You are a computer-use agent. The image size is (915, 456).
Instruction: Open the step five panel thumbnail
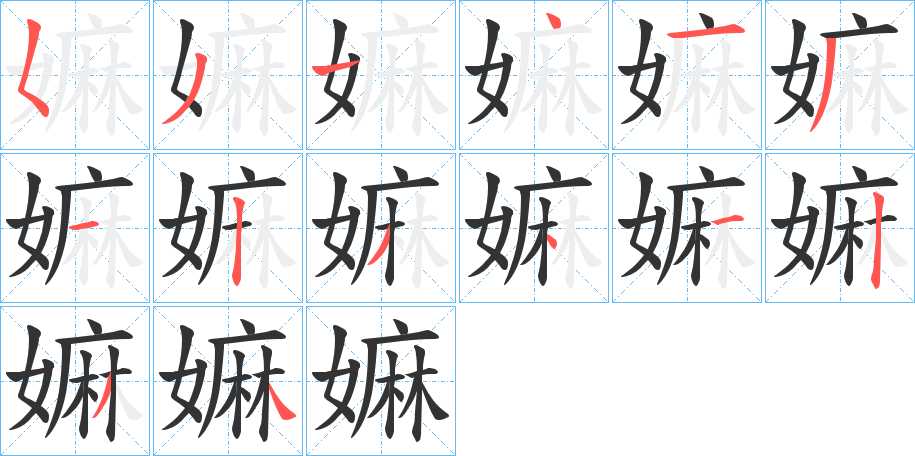click(686, 75)
